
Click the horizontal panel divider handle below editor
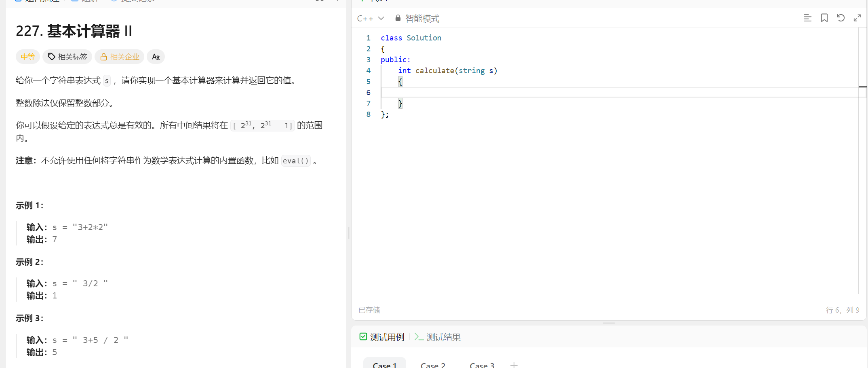point(609,323)
